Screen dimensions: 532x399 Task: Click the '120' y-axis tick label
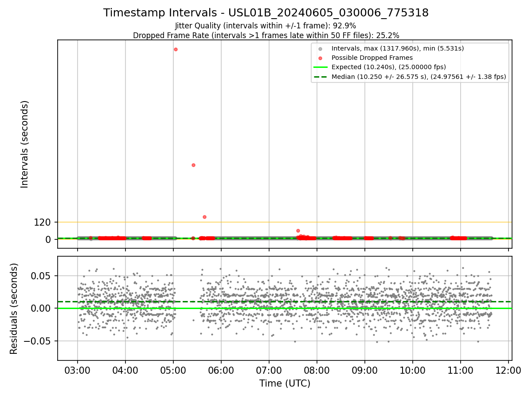coord(43,223)
